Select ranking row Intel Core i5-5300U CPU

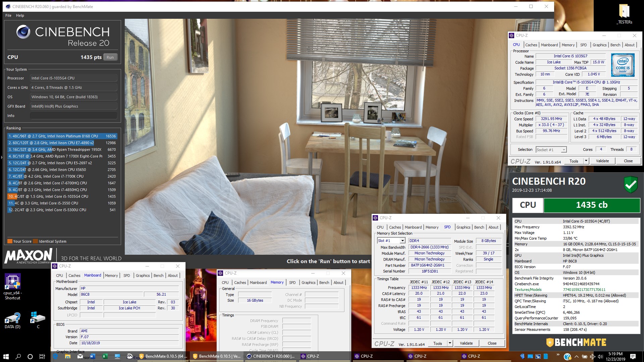pyautogui.click(x=62, y=210)
